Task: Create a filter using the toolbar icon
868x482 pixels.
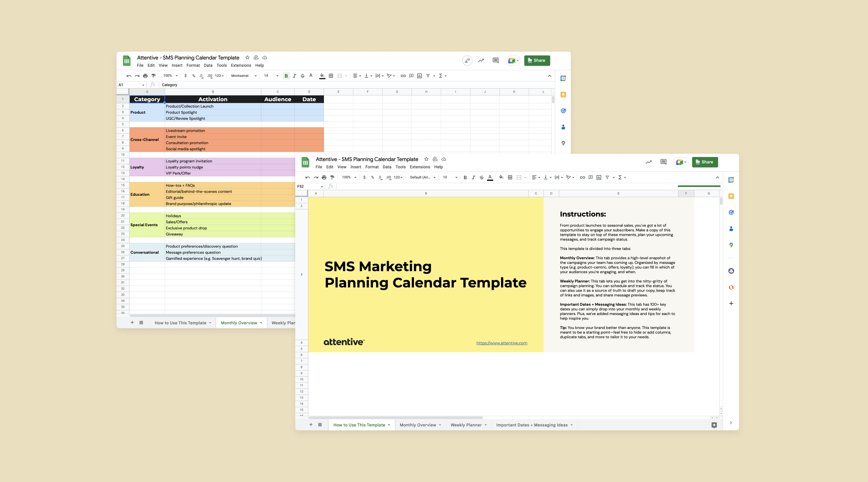Action: coord(608,177)
